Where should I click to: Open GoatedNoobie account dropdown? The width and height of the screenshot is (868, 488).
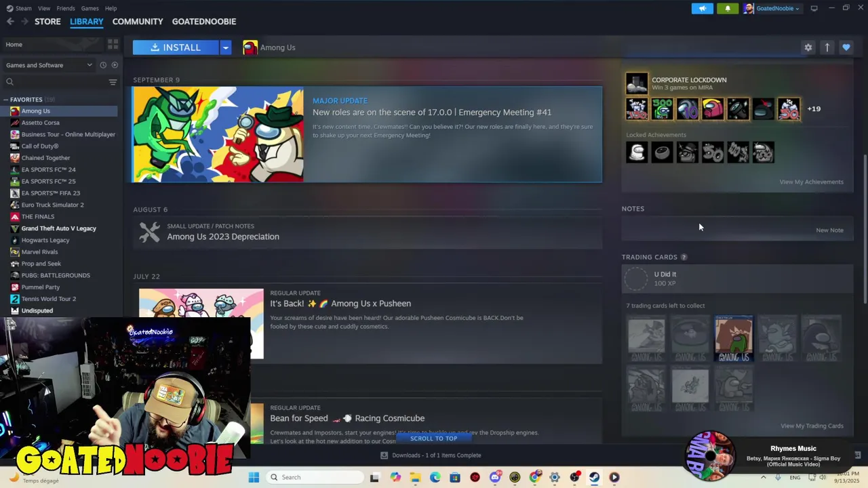(772, 8)
